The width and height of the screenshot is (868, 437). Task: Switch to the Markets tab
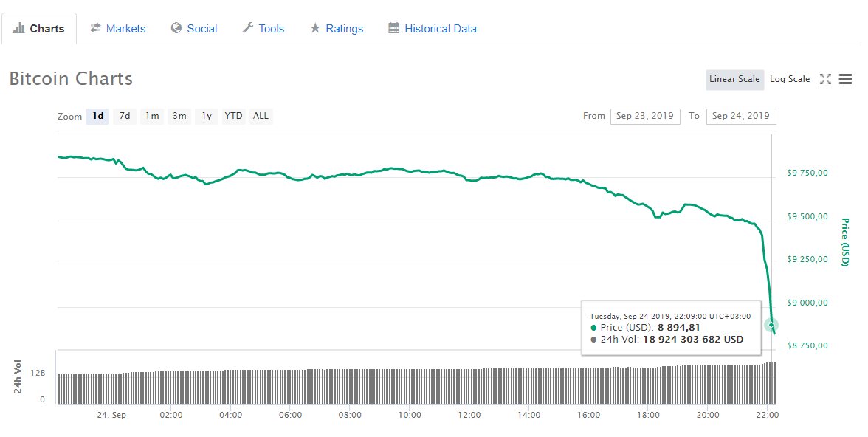pyautogui.click(x=118, y=28)
